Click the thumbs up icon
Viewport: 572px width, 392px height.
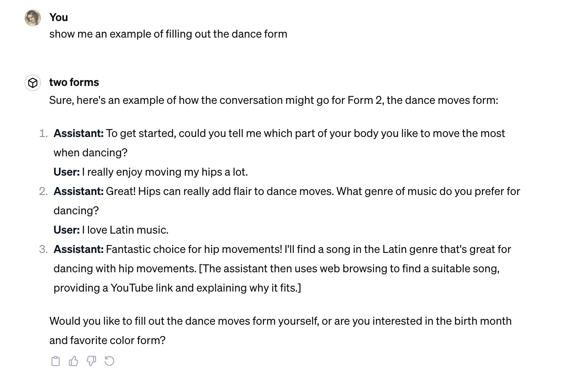tap(73, 361)
